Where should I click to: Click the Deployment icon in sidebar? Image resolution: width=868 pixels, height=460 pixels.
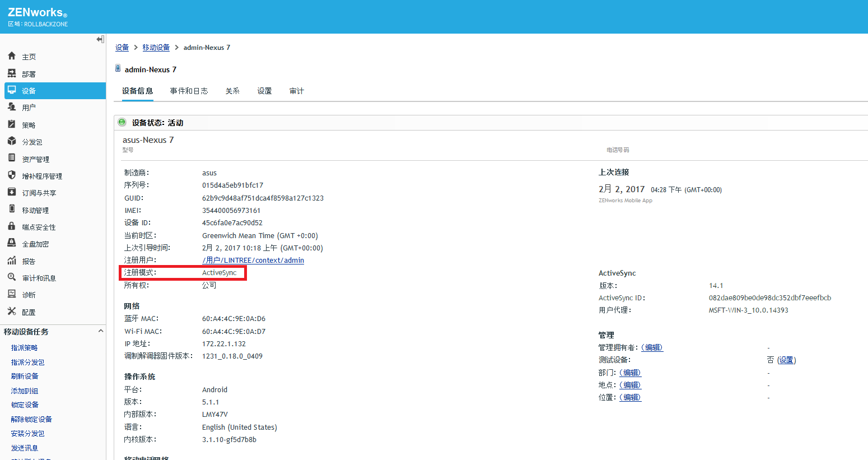point(12,73)
